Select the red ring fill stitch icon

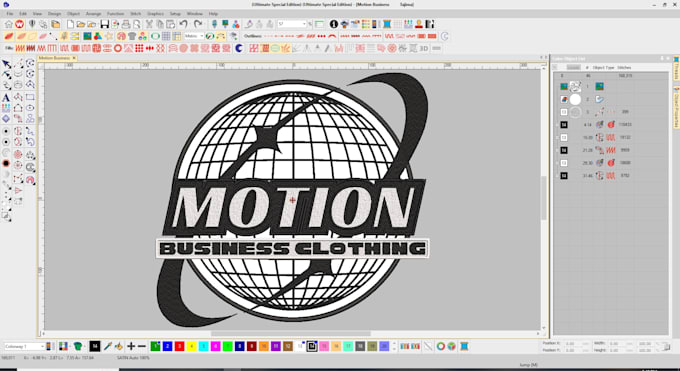(118, 48)
